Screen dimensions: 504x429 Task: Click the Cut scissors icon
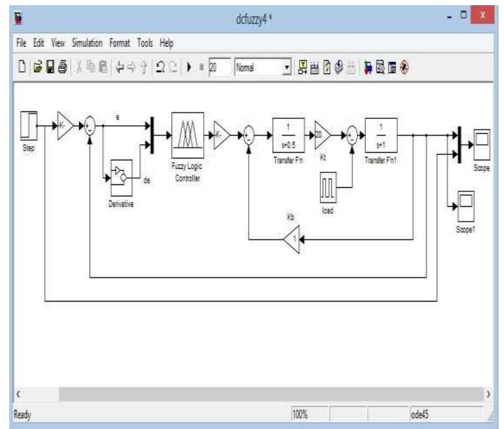pos(79,67)
